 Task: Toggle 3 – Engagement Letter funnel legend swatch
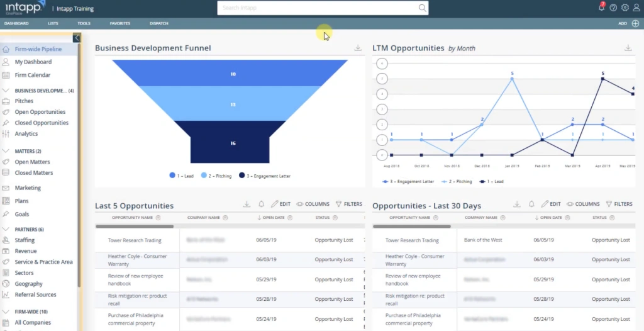[242, 175]
